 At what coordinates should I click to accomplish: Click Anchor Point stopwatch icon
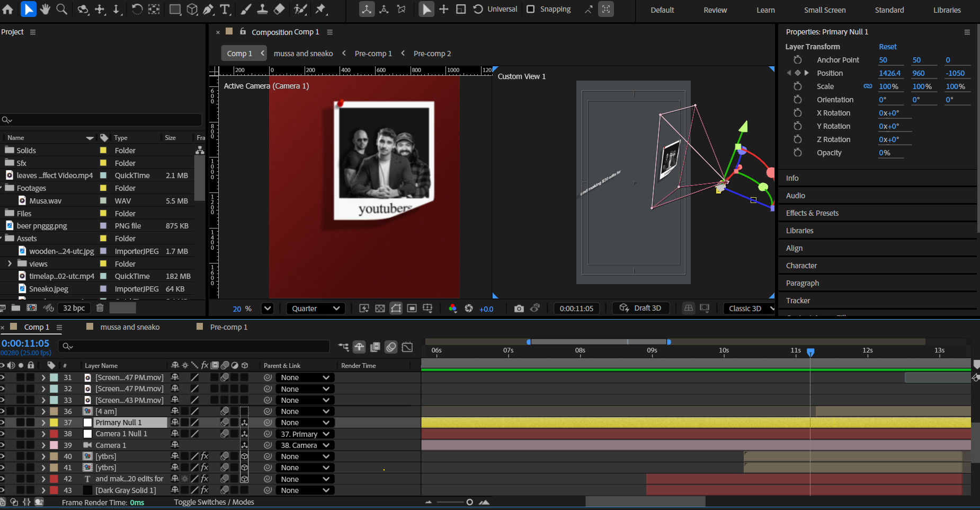coord(797,60)
